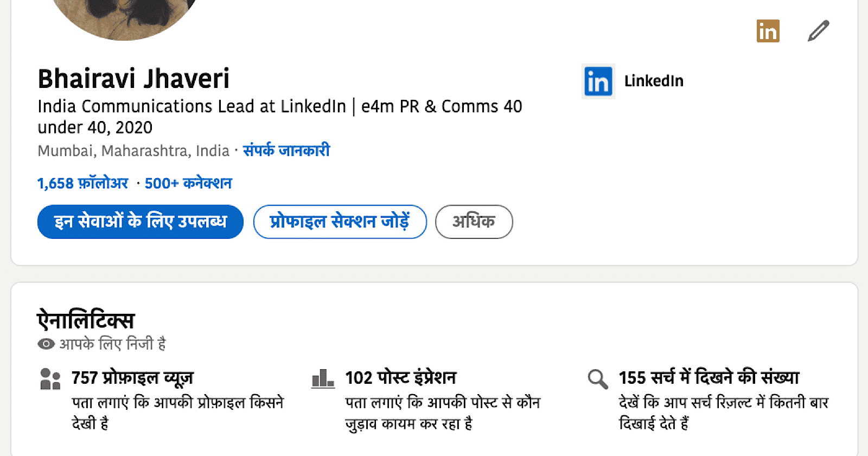The image size is (868, 456).
Task: Open the संपर्क जानकारी contact info link
Action: [286, 150]
